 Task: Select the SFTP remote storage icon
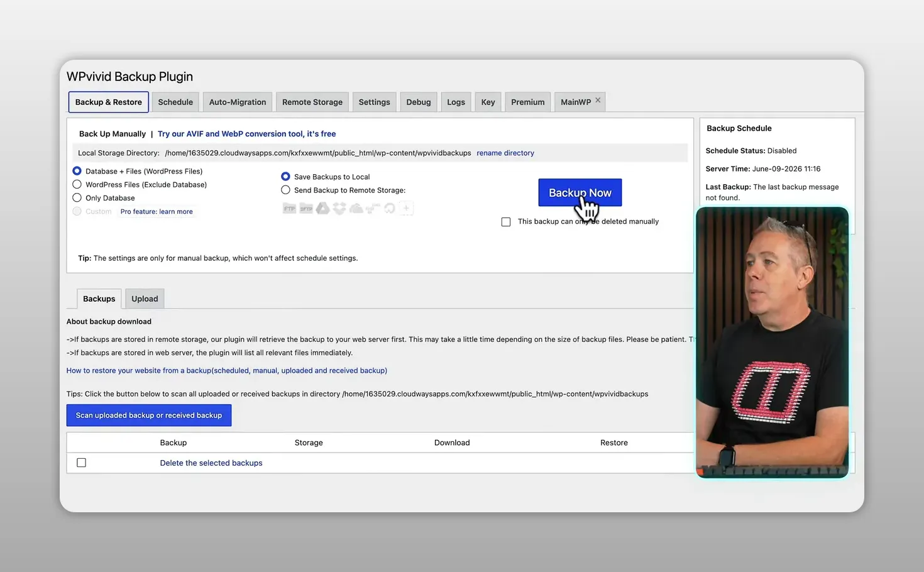tap(306, 208)
